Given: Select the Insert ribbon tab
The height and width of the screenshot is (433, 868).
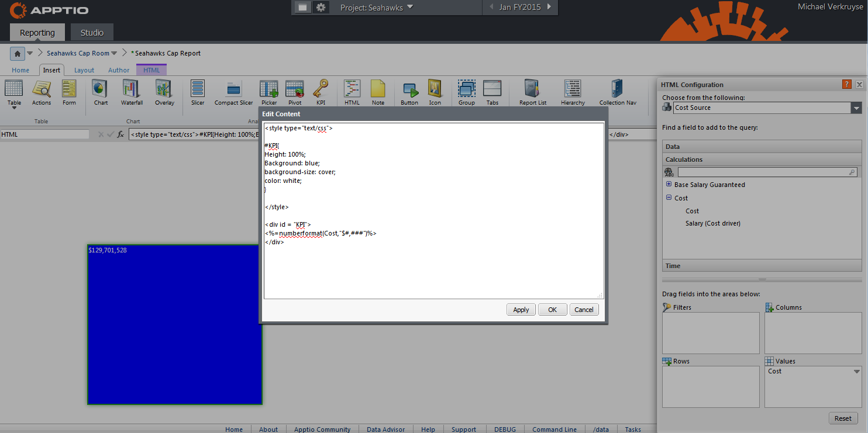Looking at the screenshot, I should tap(51, 70).
